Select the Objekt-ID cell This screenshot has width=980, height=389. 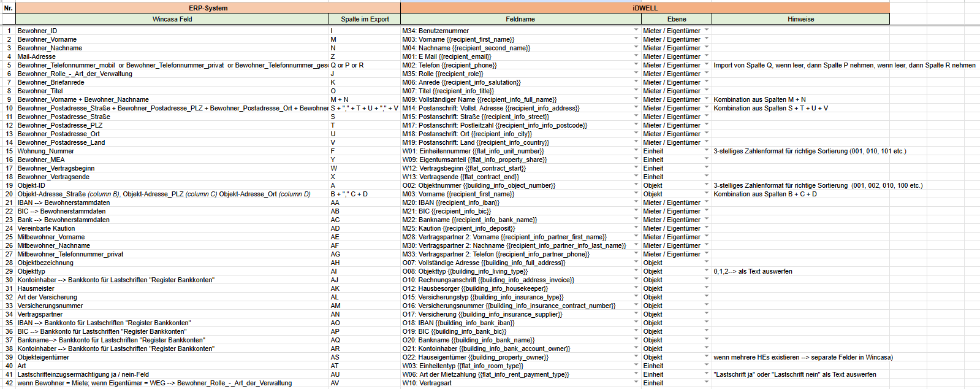(172, 185)
